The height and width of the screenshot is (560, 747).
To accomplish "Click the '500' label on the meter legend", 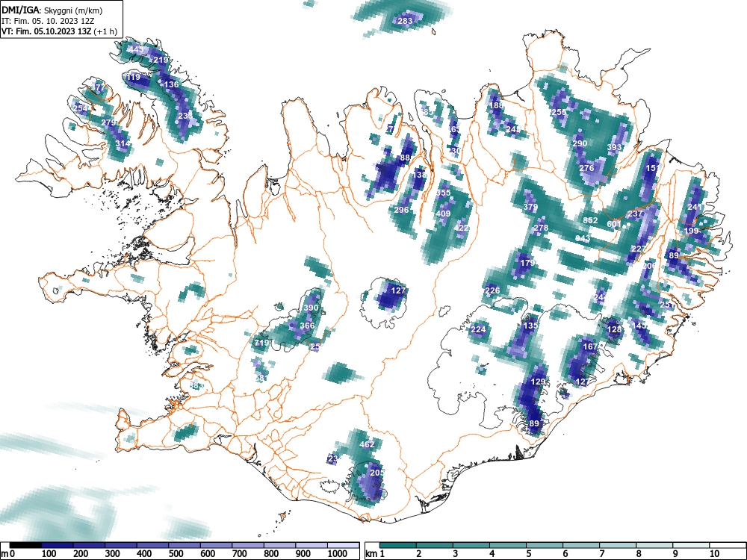I will click(176, 554).
